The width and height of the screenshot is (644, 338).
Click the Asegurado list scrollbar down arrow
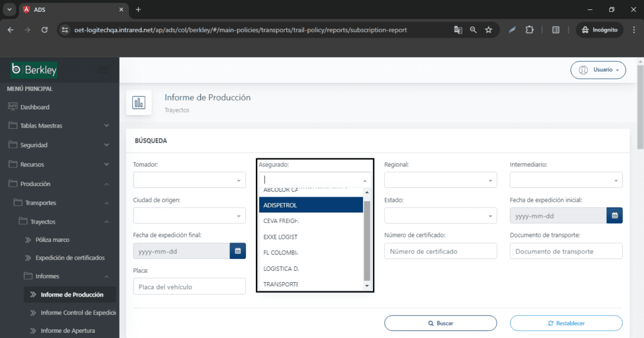pyautogui.click(x=367, y=286)
